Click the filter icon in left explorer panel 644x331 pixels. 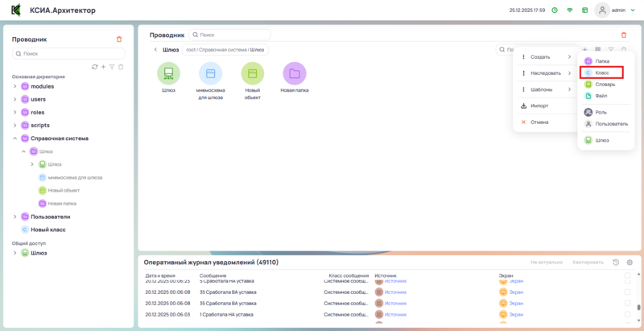[112, 67]
